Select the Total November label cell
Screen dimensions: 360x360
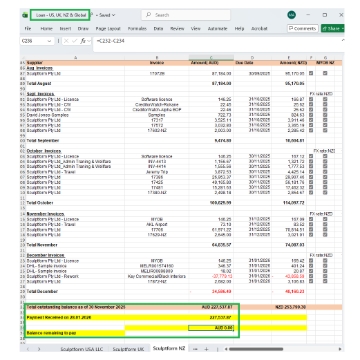75,245
